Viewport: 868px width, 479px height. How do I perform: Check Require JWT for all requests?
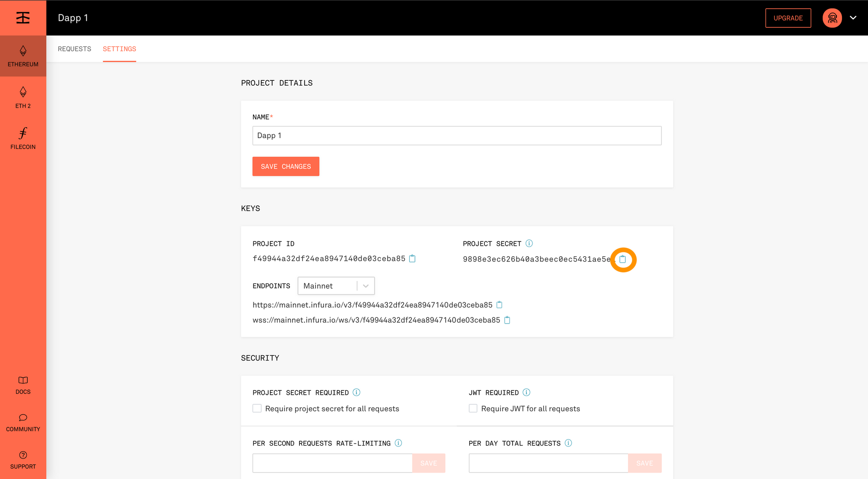(x=473, y=408)
